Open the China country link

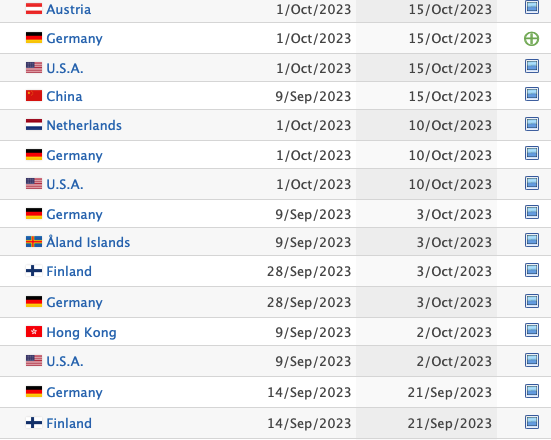pyautogui.click(x=64, y=96)
